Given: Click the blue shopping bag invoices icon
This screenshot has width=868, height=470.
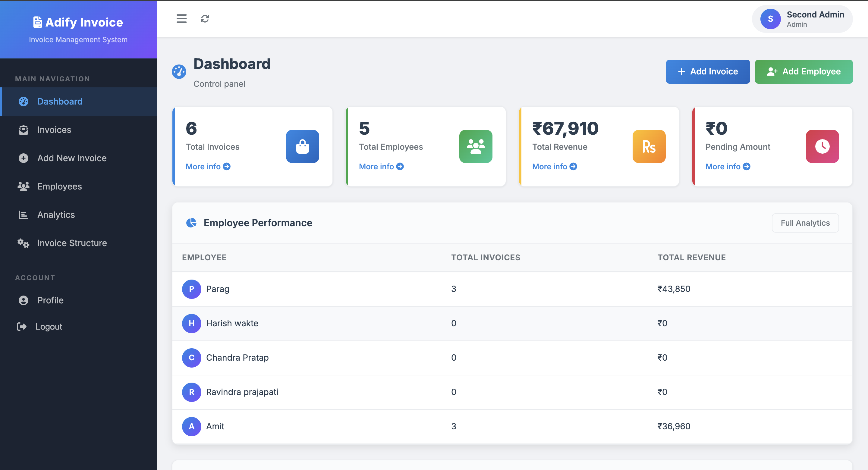Looking at the screenshot, I should [x=302, y=146].
